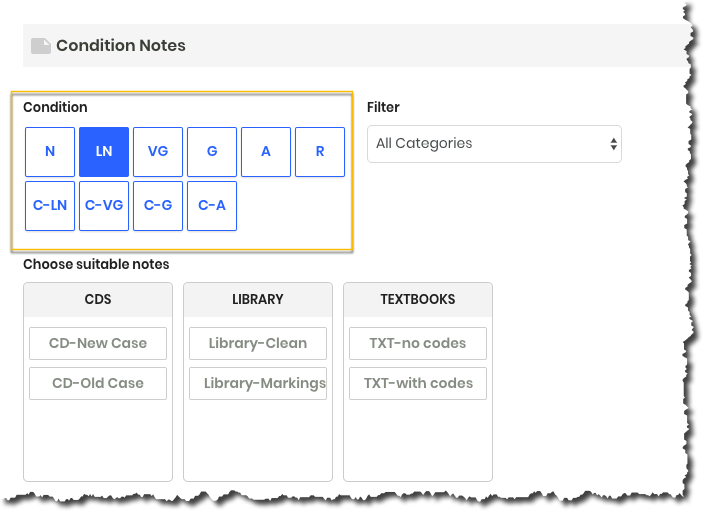Pick the C-G condition button
704x512 pixels.
158,206
